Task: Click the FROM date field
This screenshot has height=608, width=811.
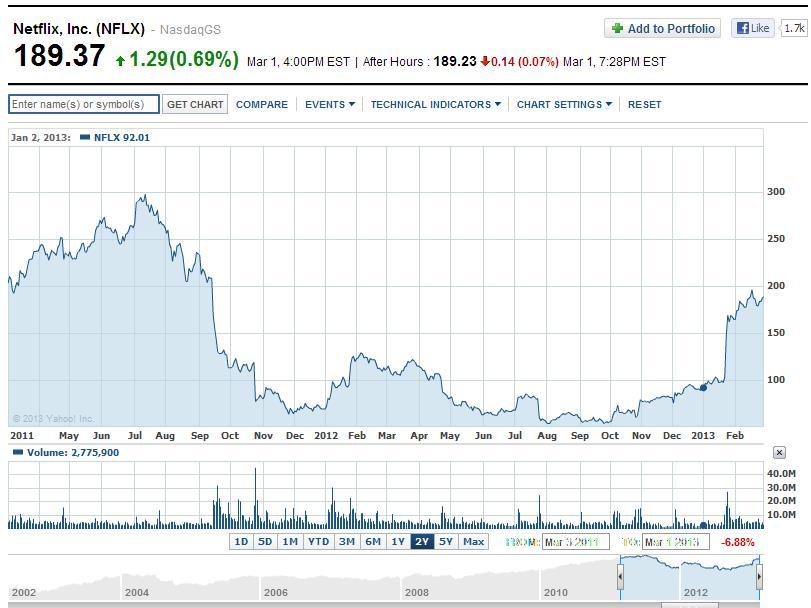Action: tap(575, 542)
